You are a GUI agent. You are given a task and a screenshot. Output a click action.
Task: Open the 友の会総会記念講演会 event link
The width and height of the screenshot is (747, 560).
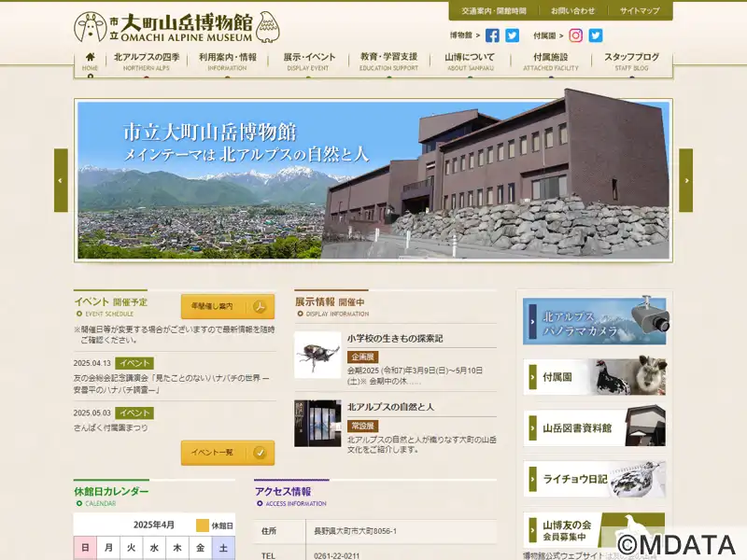click(171, 384)
